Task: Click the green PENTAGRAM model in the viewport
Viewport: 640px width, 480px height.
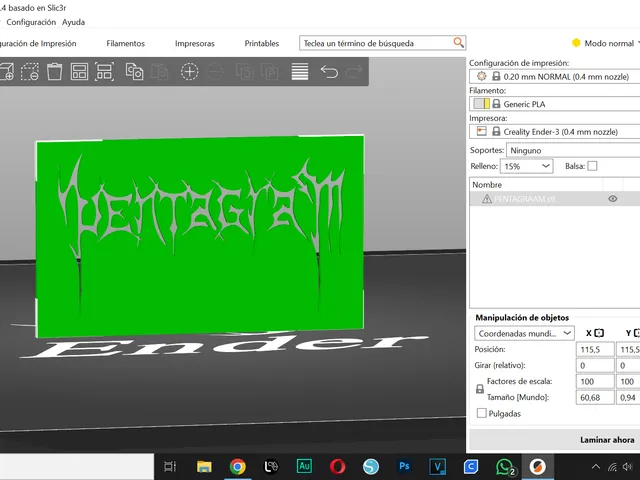Action: point(200,237)
